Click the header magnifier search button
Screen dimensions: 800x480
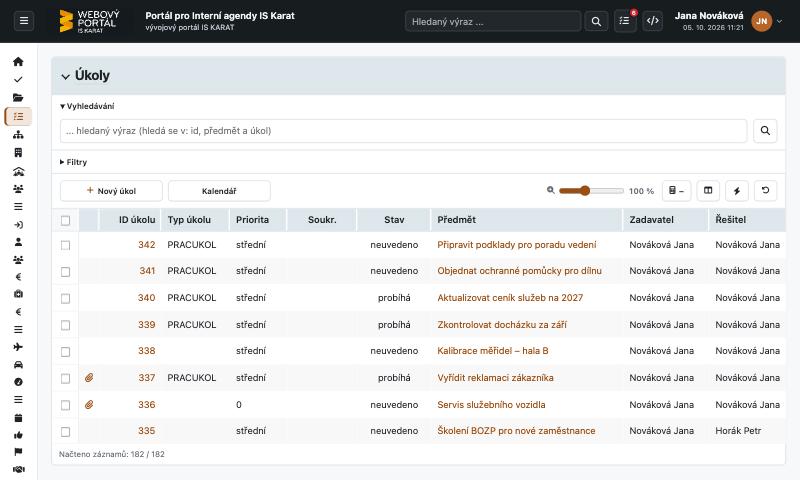coord(596,21)
